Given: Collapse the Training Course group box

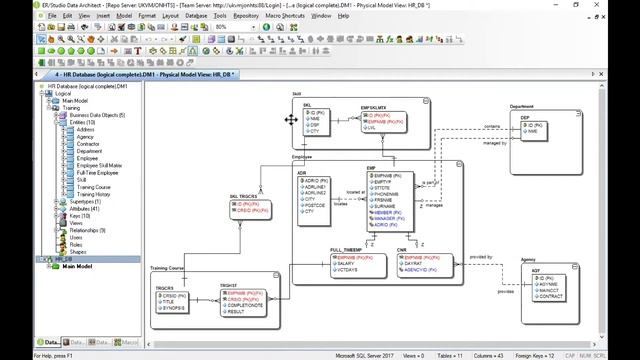Looking at the screenshot, I should tap(276, 276).
